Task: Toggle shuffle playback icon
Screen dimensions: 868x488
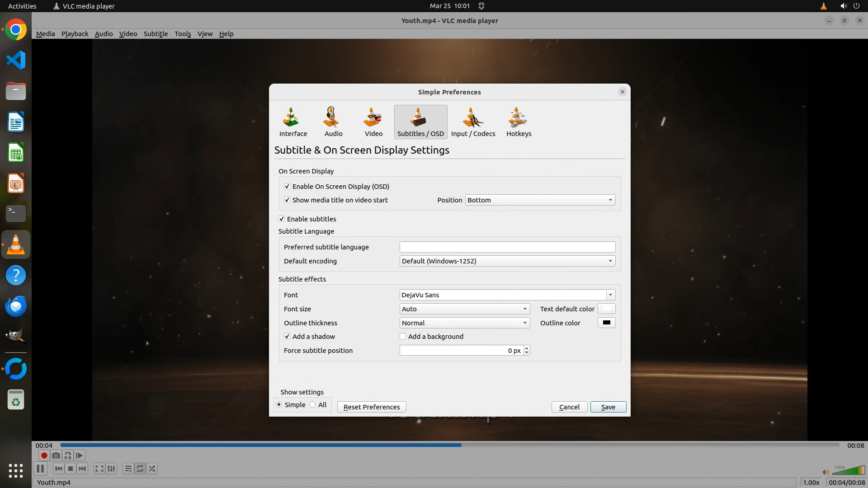Action: point(152,469)
